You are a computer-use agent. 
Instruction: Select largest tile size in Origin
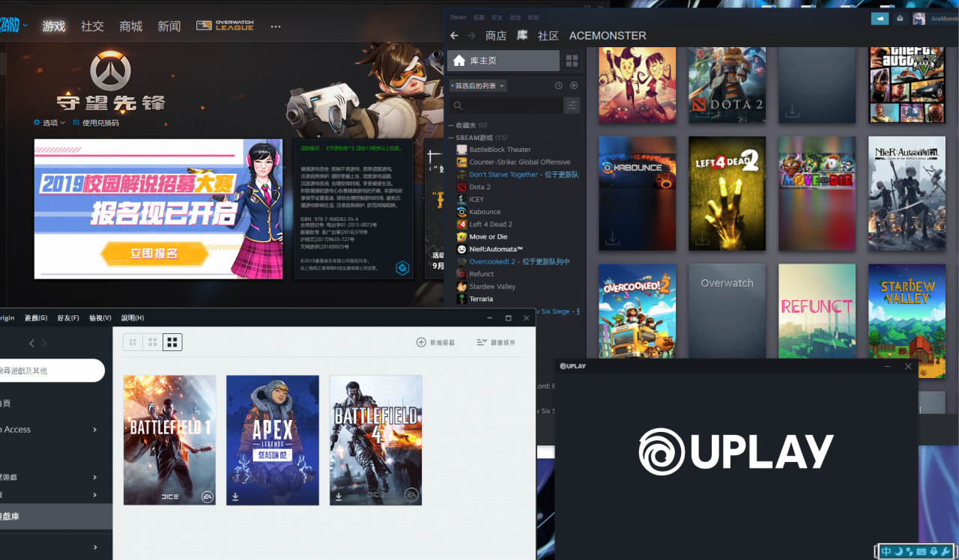click(x=172, y=342)
